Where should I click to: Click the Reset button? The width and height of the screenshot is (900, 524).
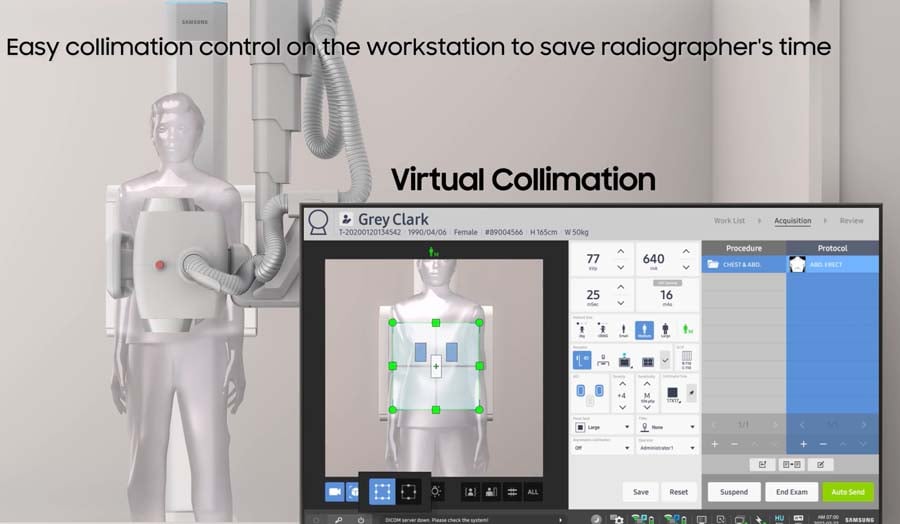coord(678,492)
